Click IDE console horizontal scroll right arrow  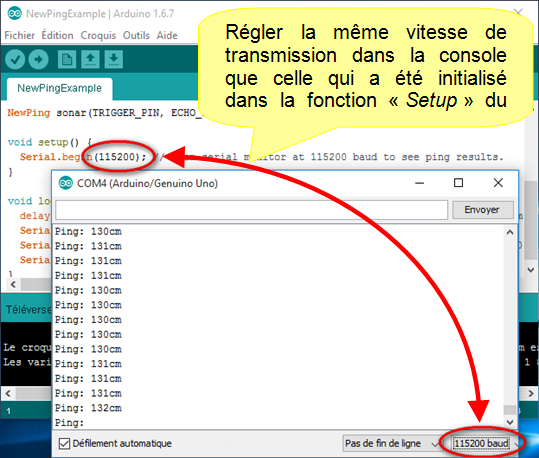tap(531, 393)
